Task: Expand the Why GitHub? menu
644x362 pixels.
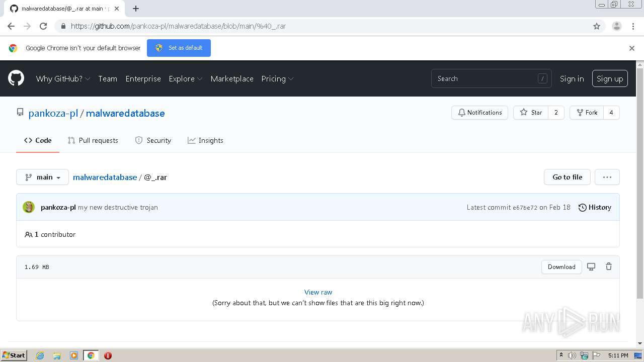Action: pyautogui.click(x=63, y=78)
